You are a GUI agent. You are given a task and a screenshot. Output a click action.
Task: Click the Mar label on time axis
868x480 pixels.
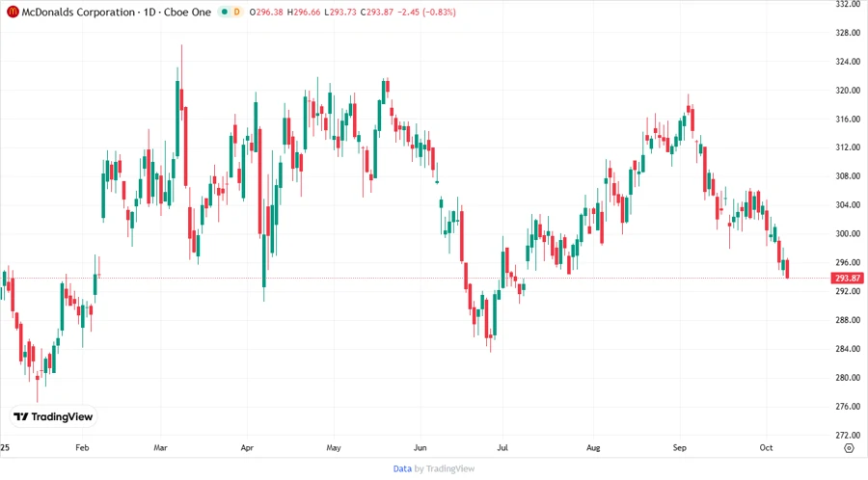[x=160, y=447]
